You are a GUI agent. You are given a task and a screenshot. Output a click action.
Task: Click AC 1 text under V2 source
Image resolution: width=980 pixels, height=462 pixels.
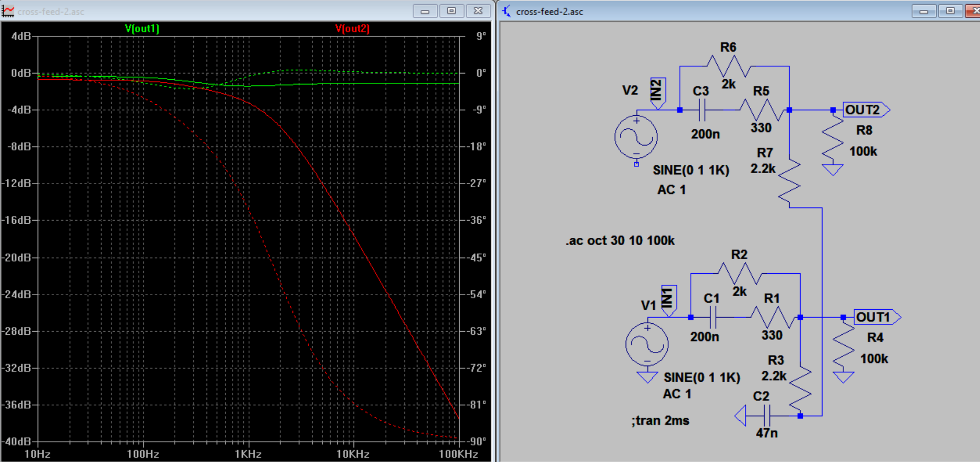click(671, 190)
